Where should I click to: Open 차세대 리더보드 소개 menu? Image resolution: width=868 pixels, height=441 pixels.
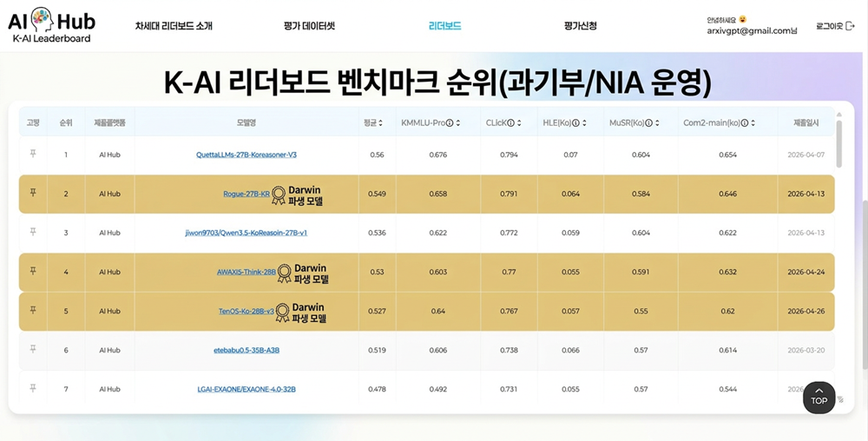[x=174, y=26]
